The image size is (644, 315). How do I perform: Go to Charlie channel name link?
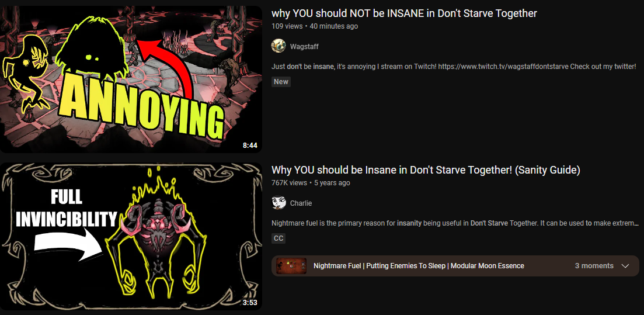click(x=301, y=203)
